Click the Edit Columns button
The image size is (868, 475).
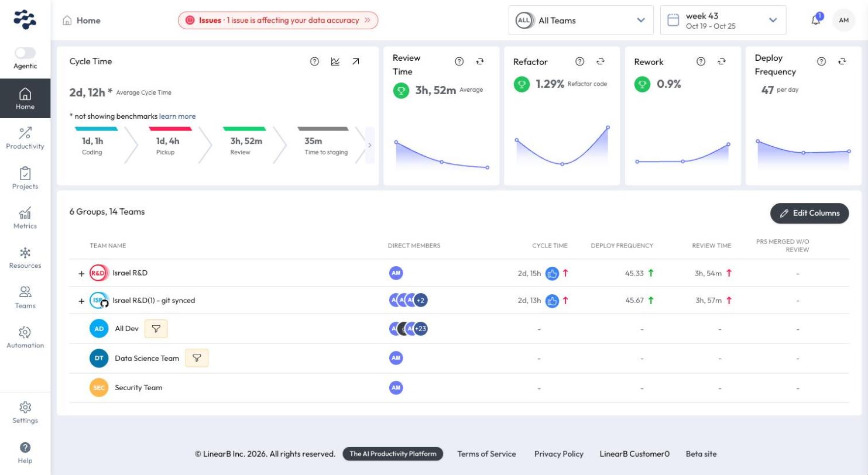click(x=809, y=214)
